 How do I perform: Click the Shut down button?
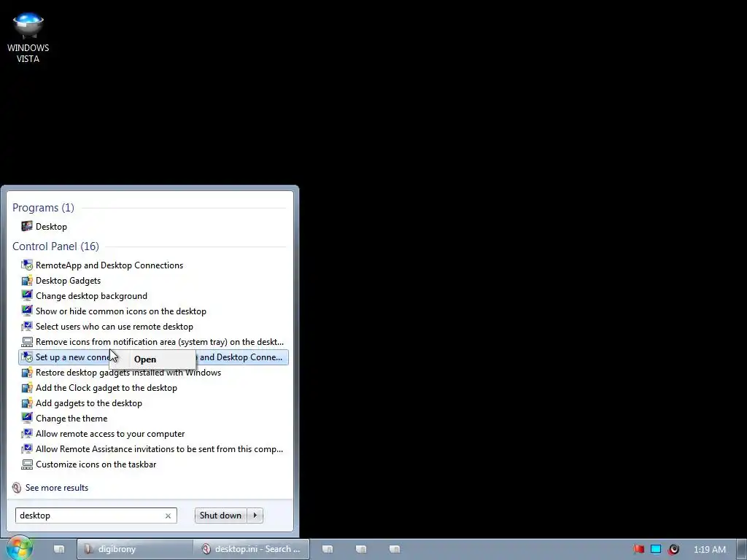pos(220,516)
